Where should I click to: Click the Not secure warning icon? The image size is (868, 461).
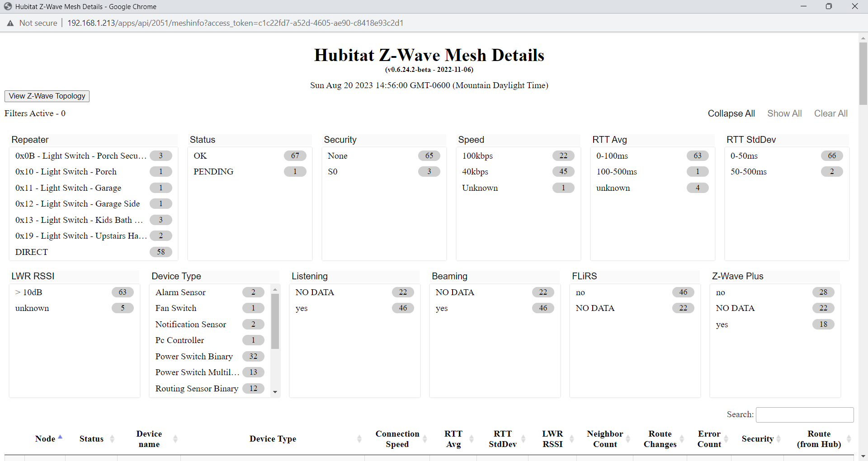(10, 23)
